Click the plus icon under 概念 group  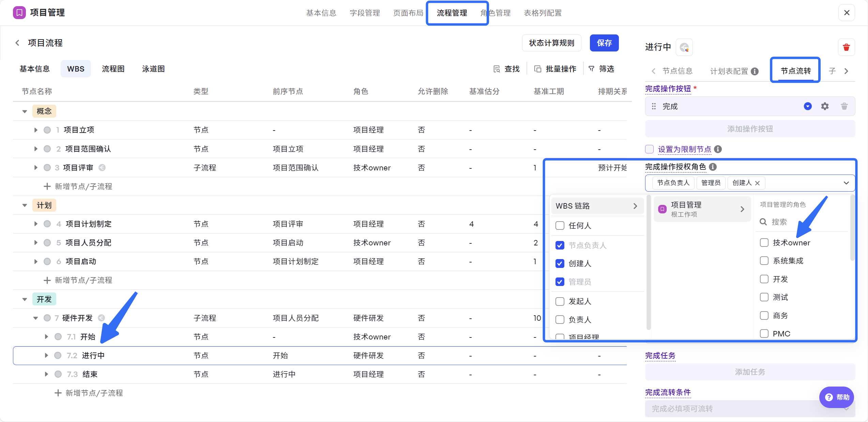47,186
